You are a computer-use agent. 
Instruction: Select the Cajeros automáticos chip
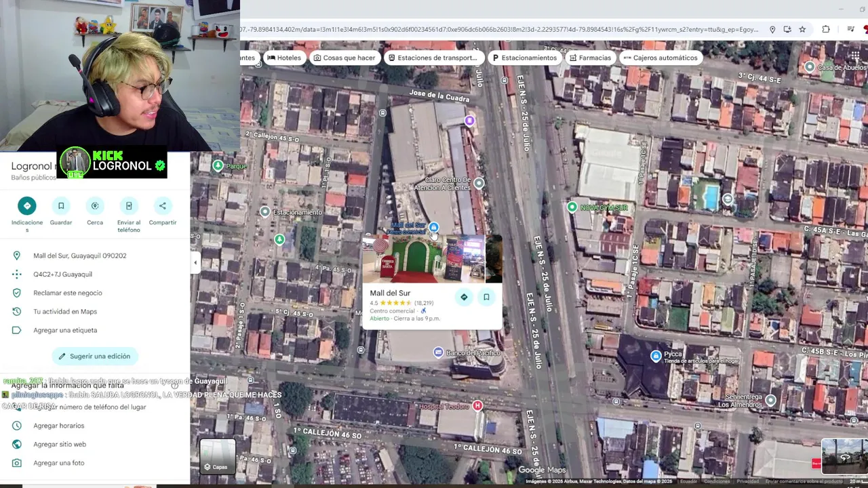coord(660,58)
